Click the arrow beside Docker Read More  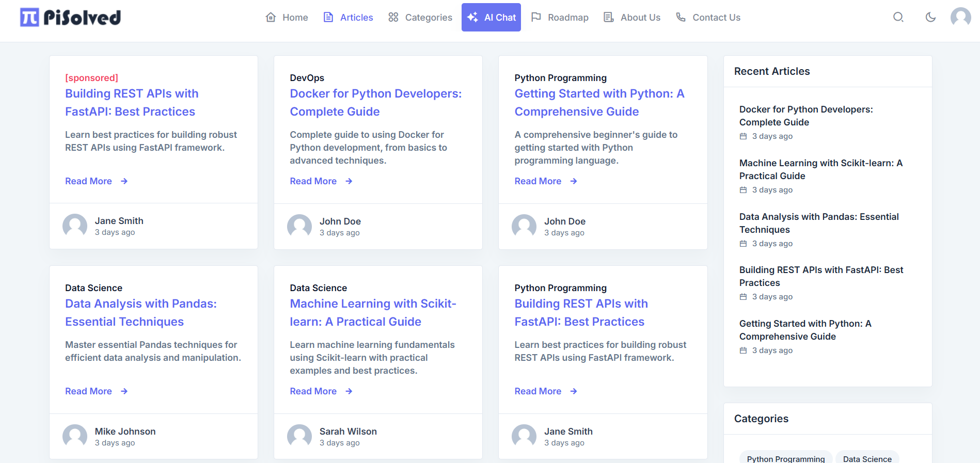pyautogui.click(x=349, y=181)
